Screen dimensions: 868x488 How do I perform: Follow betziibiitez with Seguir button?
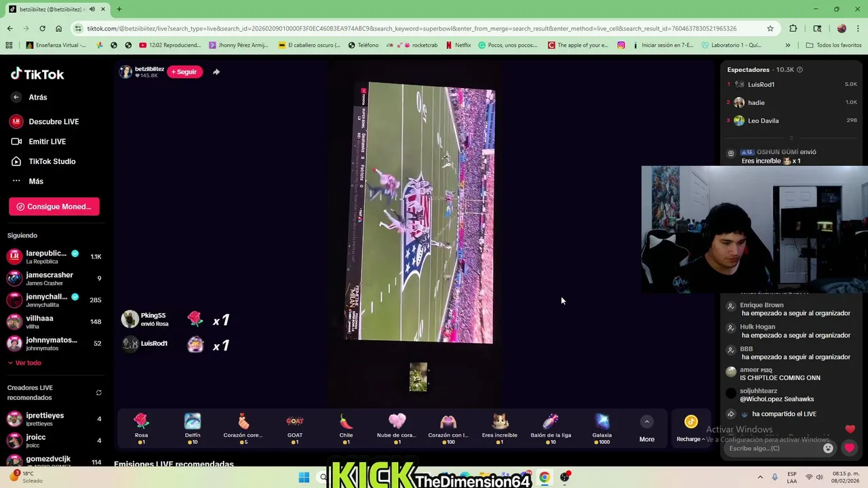click(184, 72)
